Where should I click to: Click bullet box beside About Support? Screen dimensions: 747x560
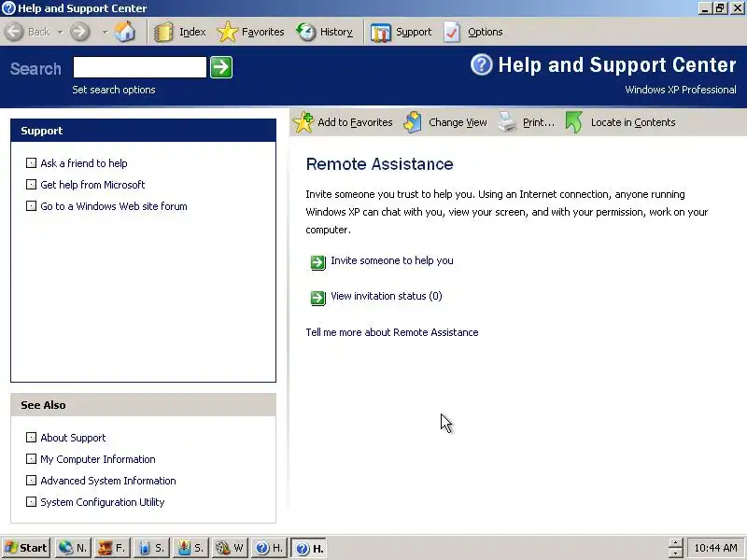[31, 437]
